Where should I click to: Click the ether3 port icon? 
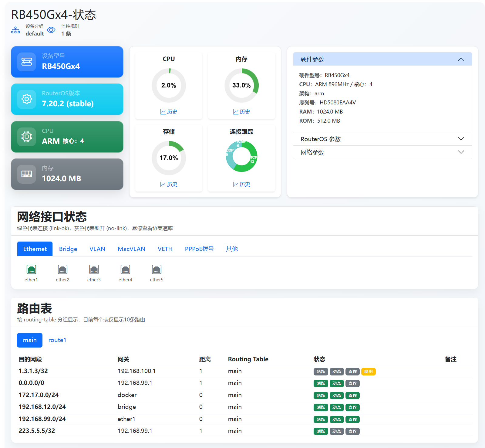(94, 269)
